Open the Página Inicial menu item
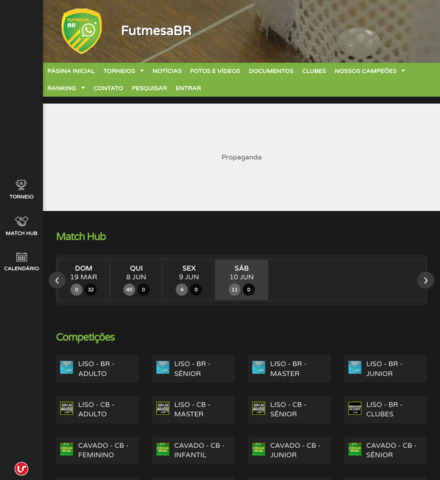This screenshot has width=440, height=480. [71, 71]
